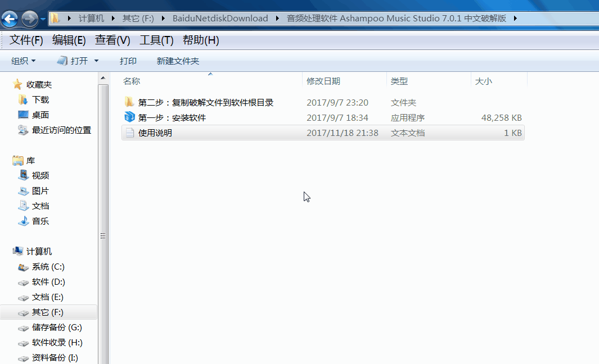Open the 编辑(E) menu
This screenshot has width=599, height=364.
(x=69, y=40)
